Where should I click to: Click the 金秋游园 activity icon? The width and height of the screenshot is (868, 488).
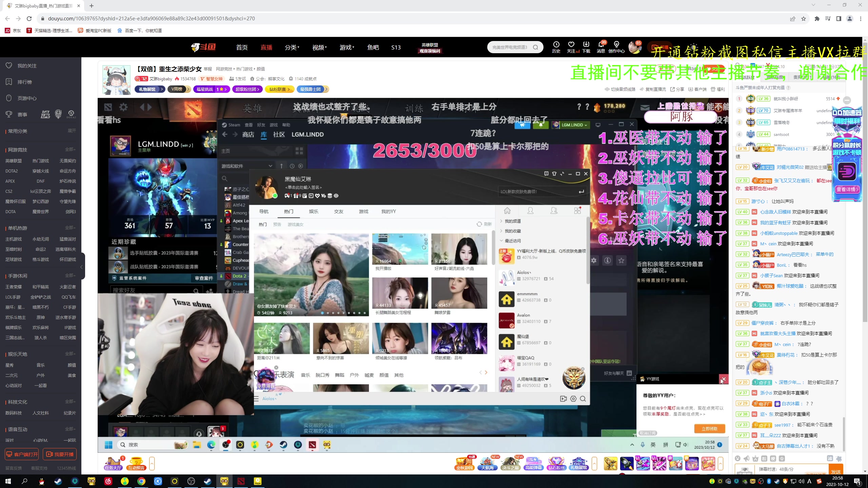pyautogui.click(x=465, y=463)
